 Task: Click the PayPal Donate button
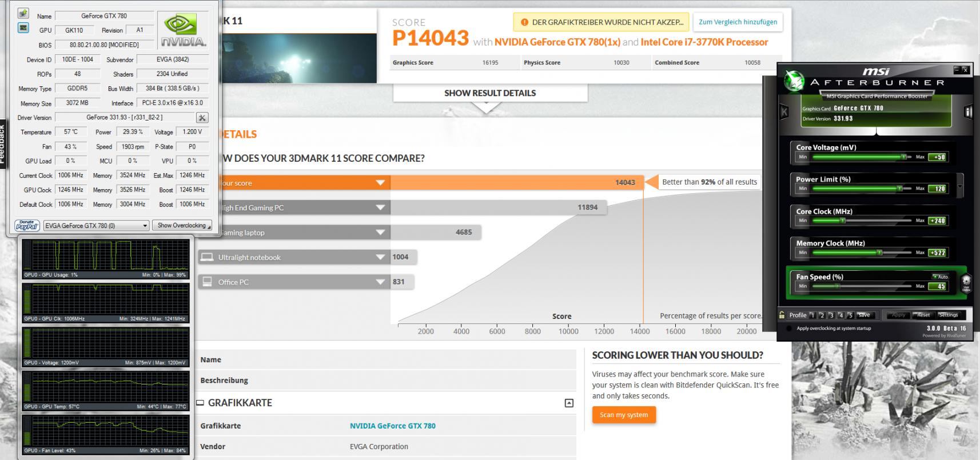[27, 225]
